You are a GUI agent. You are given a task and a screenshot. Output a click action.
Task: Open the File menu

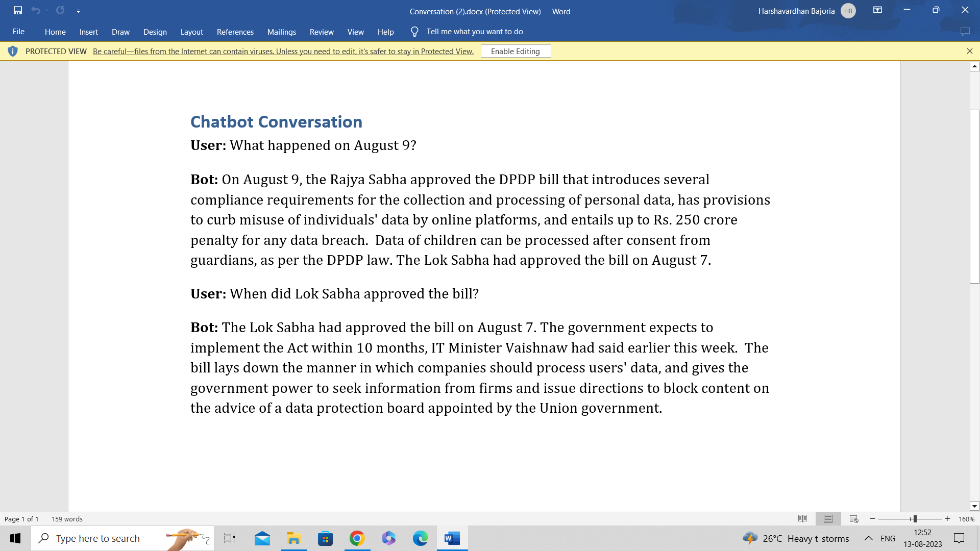(18, 32)
